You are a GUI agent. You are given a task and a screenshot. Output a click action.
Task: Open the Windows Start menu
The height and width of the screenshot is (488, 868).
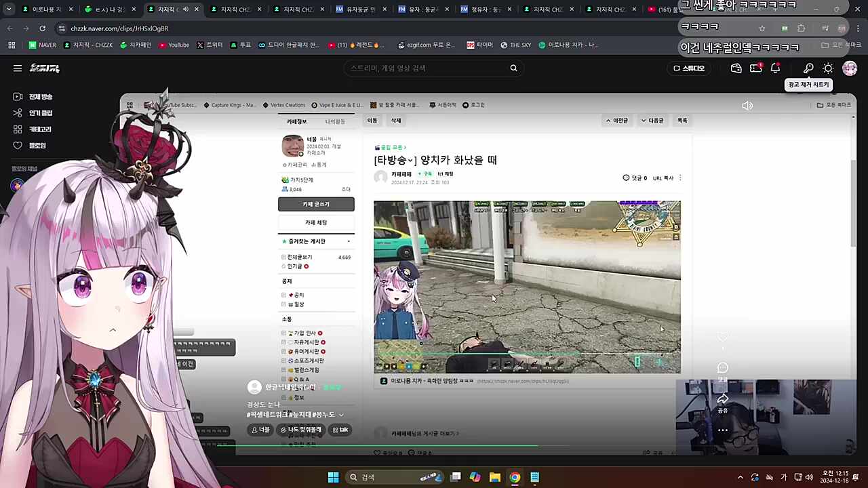point(333,477)
